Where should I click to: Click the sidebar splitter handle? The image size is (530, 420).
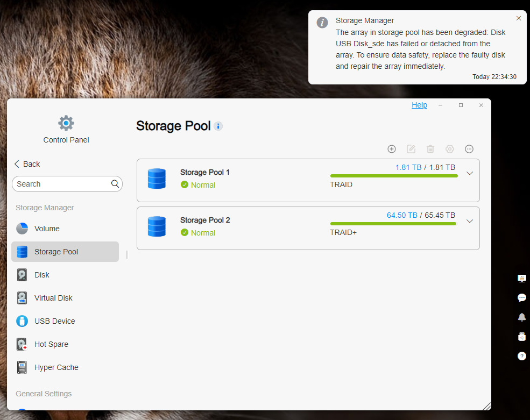(x=127, y=254)
